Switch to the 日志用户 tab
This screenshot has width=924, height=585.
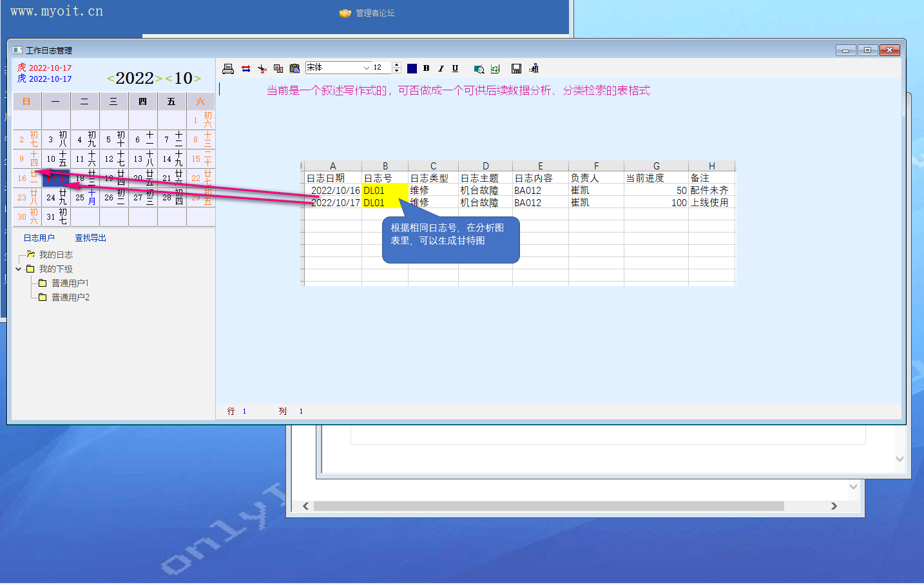tap(39, 238)
